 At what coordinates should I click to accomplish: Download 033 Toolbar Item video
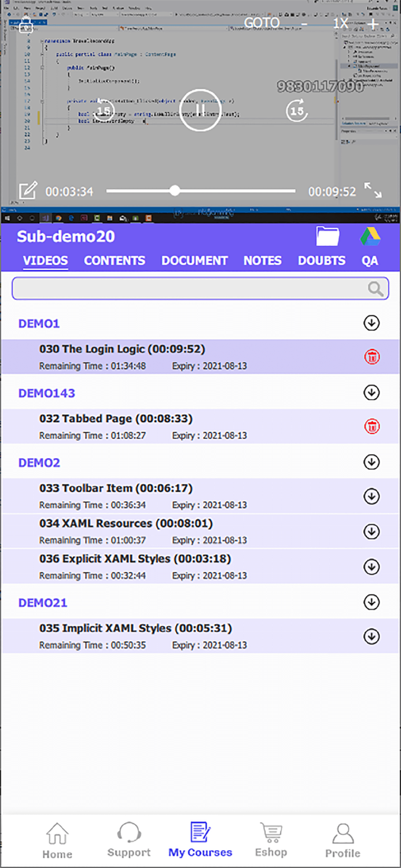[x=371, y=496]
